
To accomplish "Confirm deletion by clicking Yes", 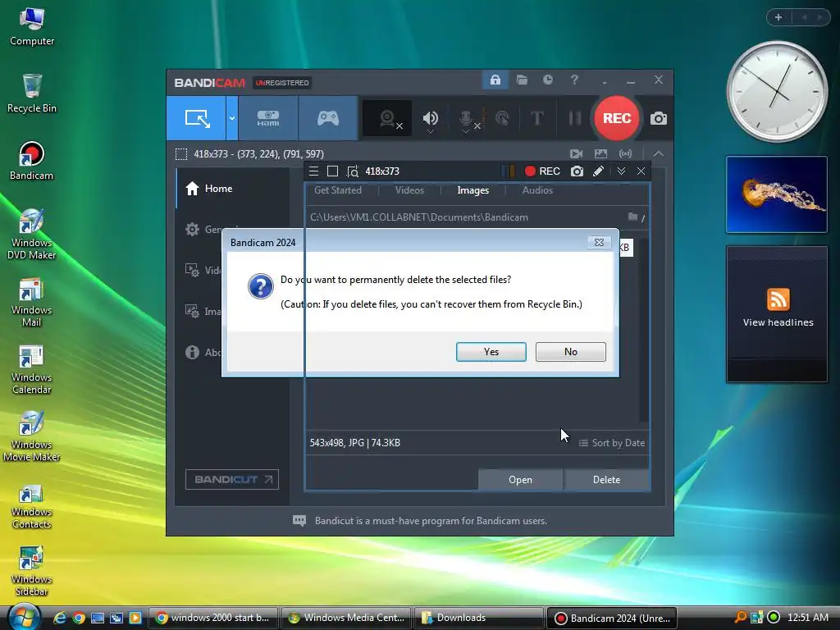I will (491, 352).
